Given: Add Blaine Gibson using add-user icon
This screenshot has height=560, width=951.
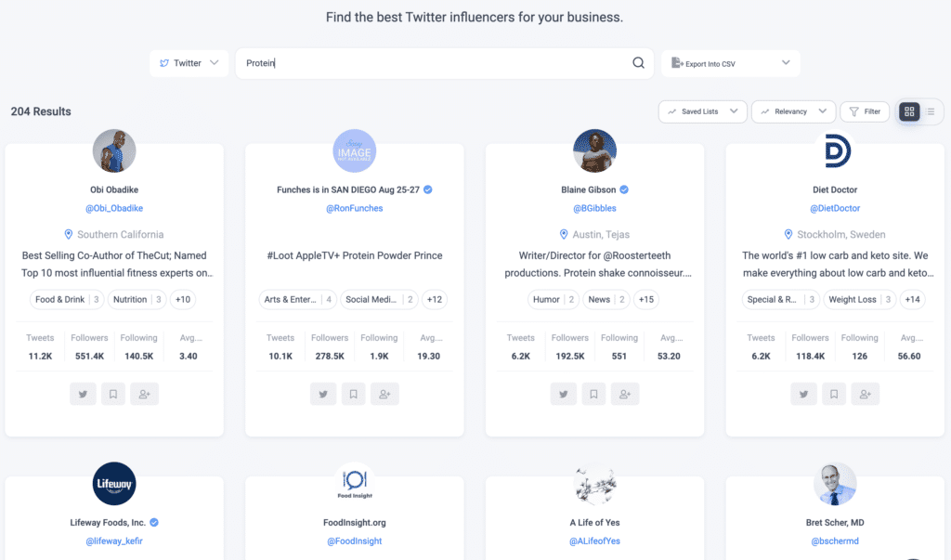Looking at the screenshot, I should tap(624, 394).
